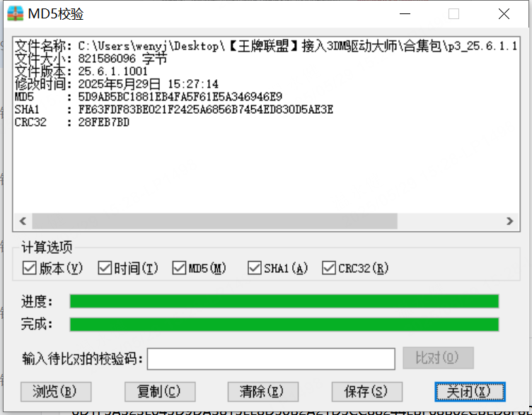
Task: Click the 浏览(B) browse button
Action: click(56, 392)
